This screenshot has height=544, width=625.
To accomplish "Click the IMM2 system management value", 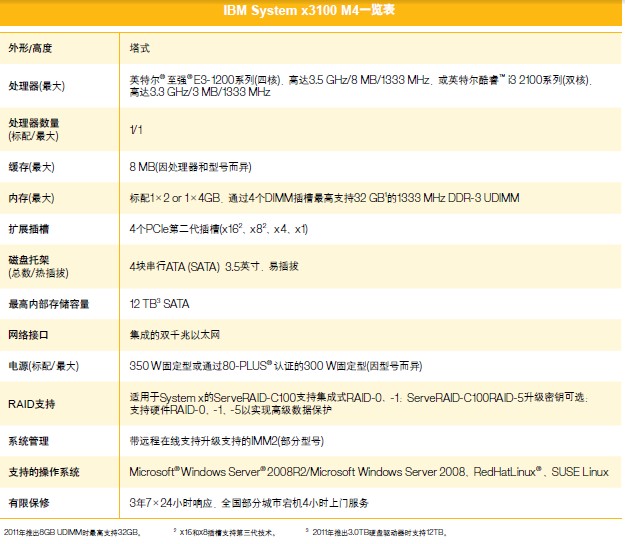I will 227,441.
